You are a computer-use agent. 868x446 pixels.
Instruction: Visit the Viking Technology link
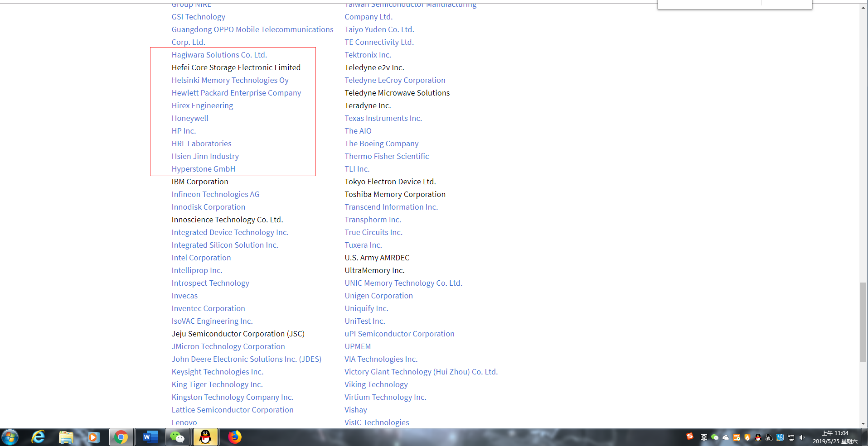pyautogui.click(x=376, y=384)
